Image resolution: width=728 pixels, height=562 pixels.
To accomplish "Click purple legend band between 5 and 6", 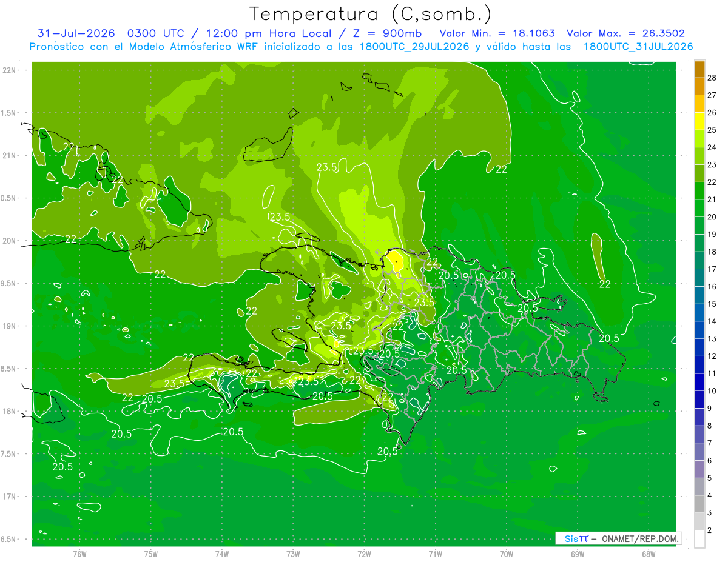I will (x=699, y=469).
